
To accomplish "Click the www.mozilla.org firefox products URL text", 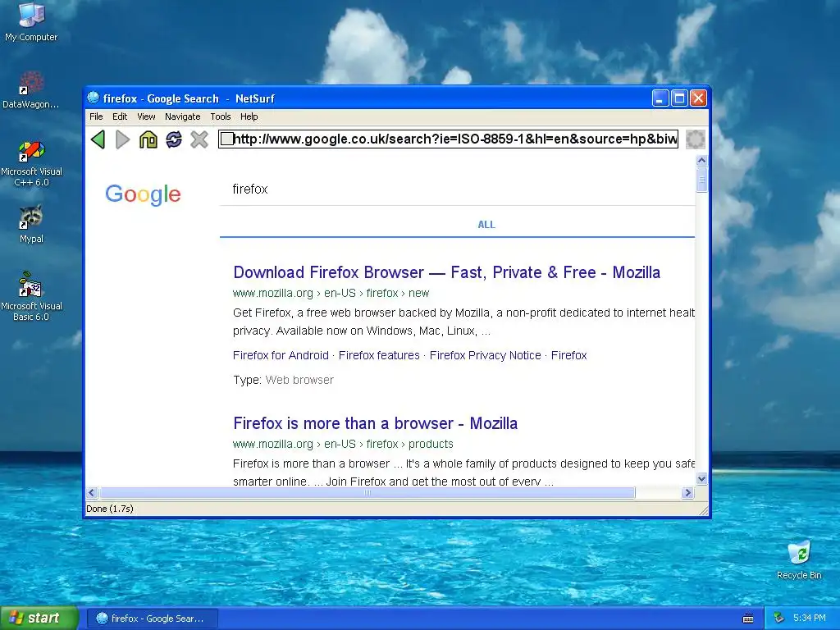I will pyautogui.click(x=343, y=444).
